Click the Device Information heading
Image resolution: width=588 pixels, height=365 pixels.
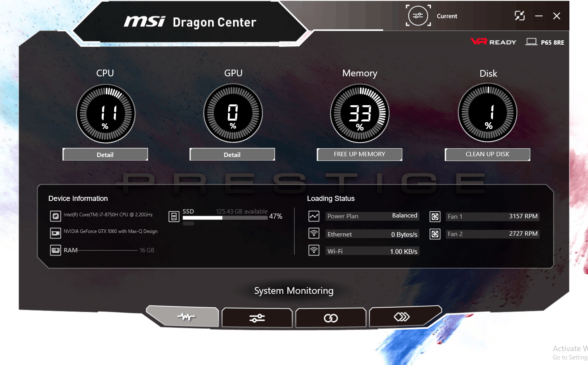[x=78, y=199]
